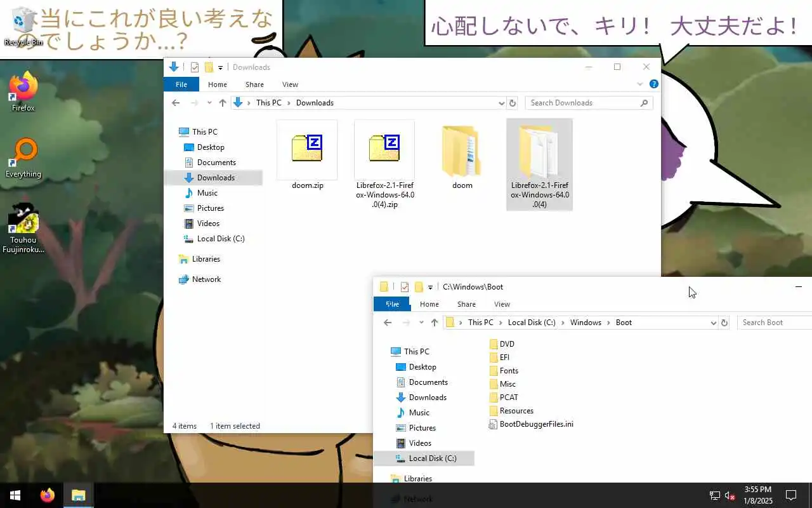812x508 pixels.
Task: Open the View tab in Downloads window
Action: 290,84
